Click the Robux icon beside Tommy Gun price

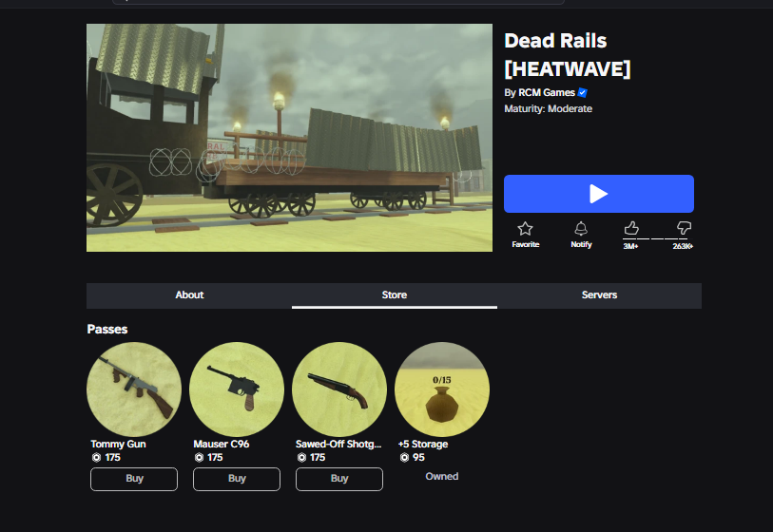(96, 458)
